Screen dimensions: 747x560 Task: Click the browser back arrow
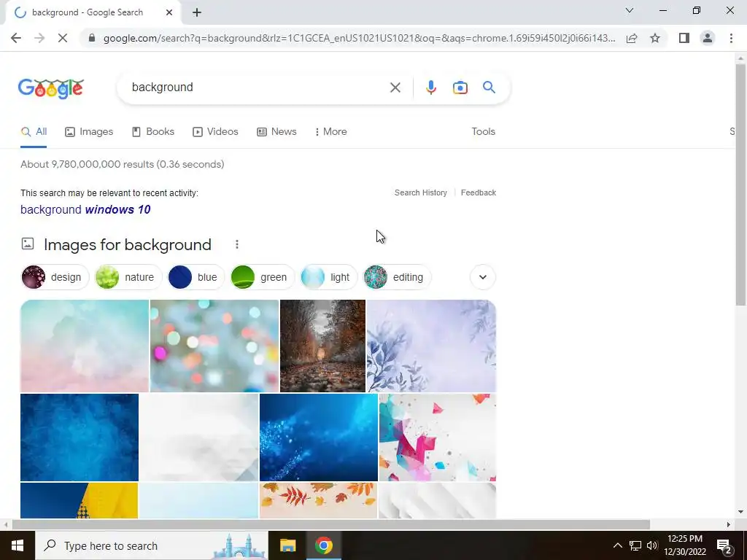pyautogui.click(x=16, y=38)
